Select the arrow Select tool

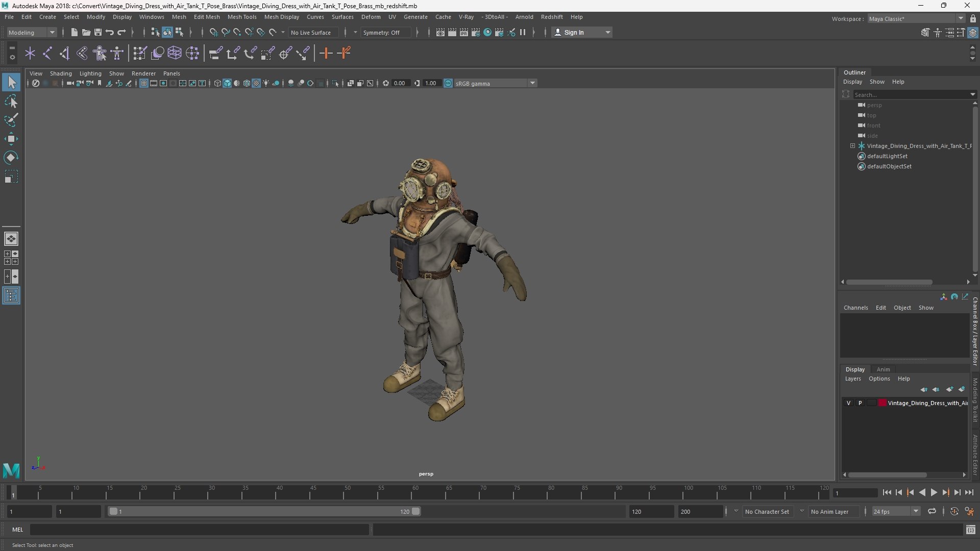click(x=11, y=82)
